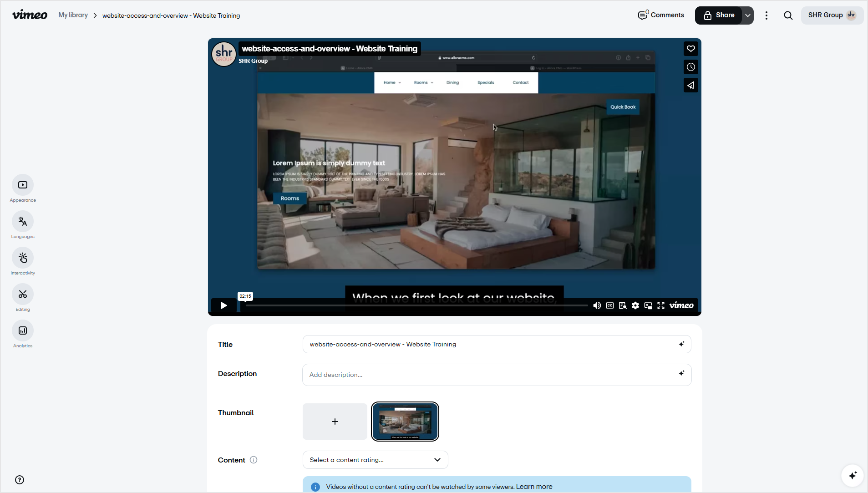
Task: Open the SHR Group account menu
Action: pyautogui.click(x=832, y=15)
